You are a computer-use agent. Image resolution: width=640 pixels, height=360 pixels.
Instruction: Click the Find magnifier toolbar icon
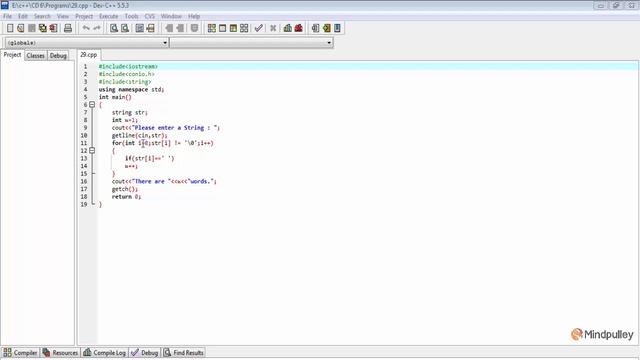[x=114, y=28]
